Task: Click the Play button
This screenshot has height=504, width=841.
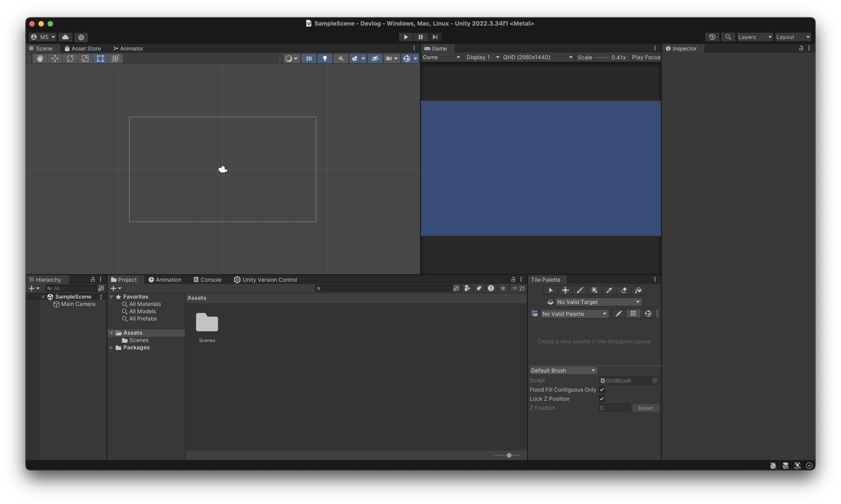Action: tap(406, 37)
